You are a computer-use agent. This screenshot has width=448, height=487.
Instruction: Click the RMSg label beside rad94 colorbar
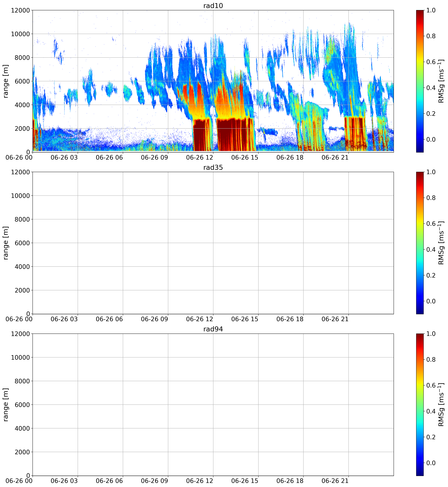coord(441,405)
